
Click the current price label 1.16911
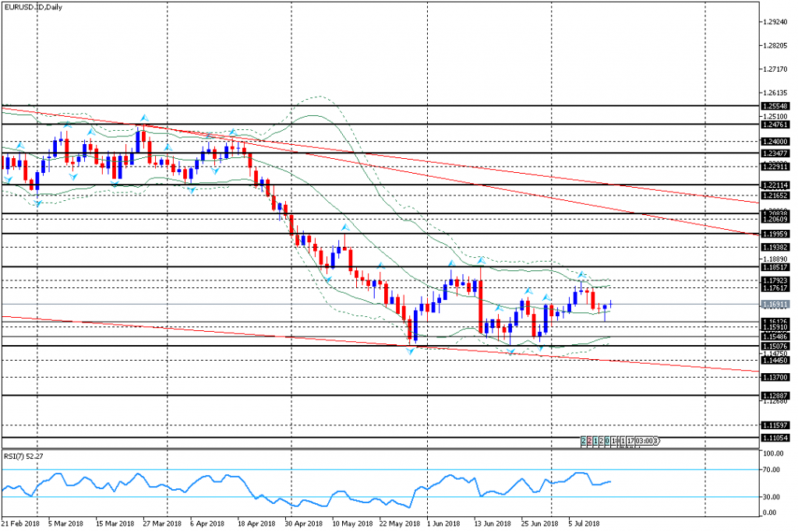click(776, 305)
